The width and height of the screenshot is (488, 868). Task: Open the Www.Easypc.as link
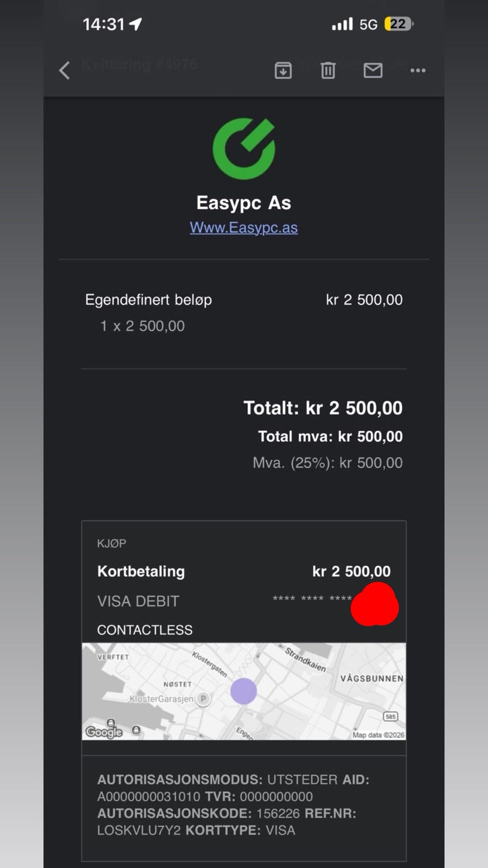pos(243,227)
